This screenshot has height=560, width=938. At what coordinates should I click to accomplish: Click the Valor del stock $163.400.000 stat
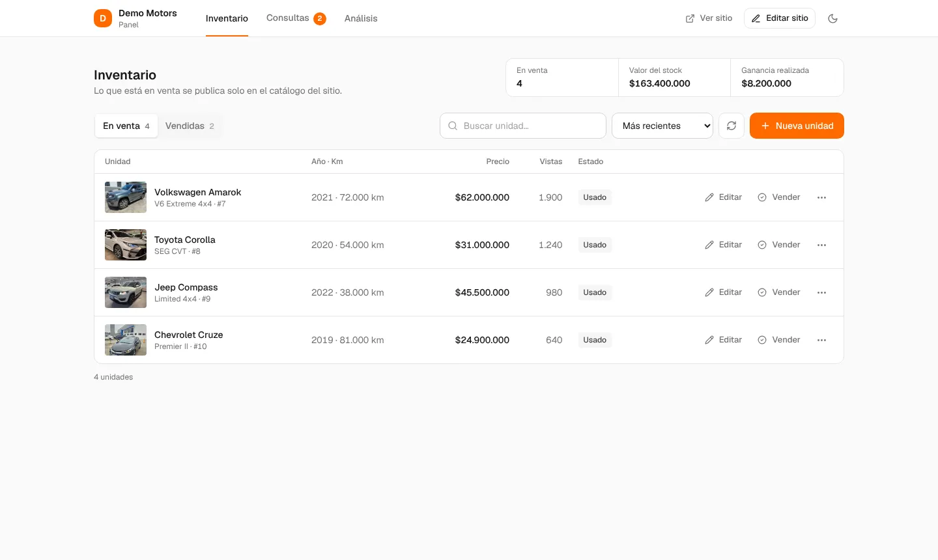[x=674, y=77]
